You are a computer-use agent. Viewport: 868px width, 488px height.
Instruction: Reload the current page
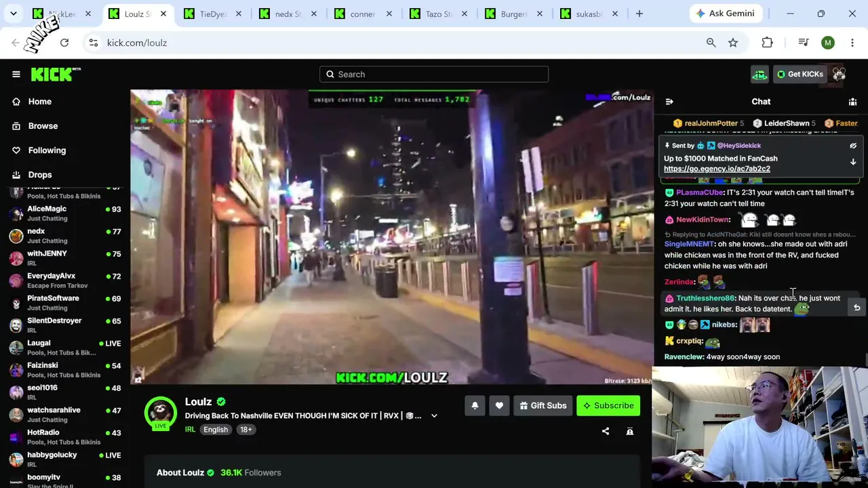tap(64, 43)
